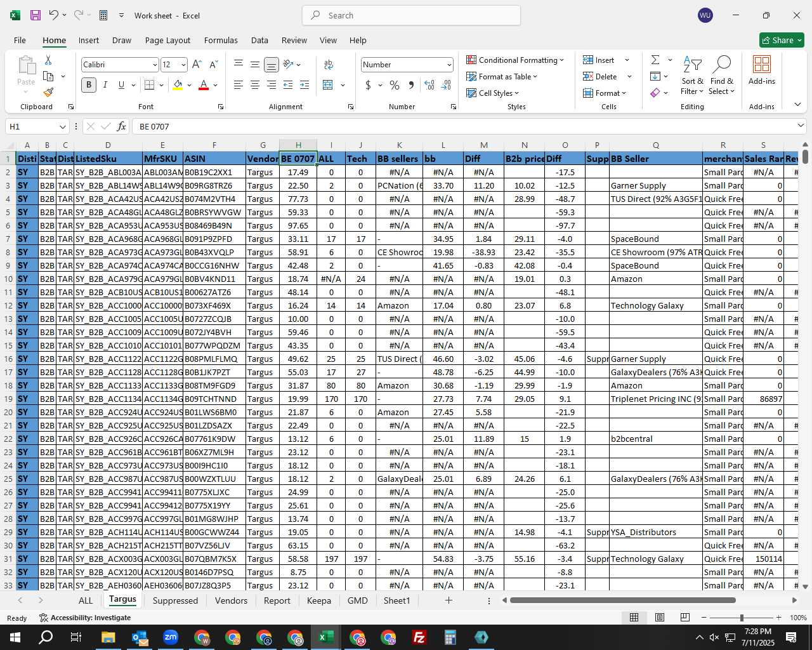This screenshot has height=650, width=812.
Task: Click the Clear eraser icon
Action: tap(655, 93)
